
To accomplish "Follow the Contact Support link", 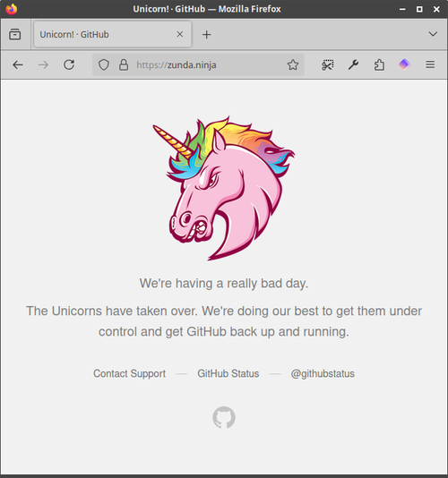I will pyautogui.click(x=129, y=373).
